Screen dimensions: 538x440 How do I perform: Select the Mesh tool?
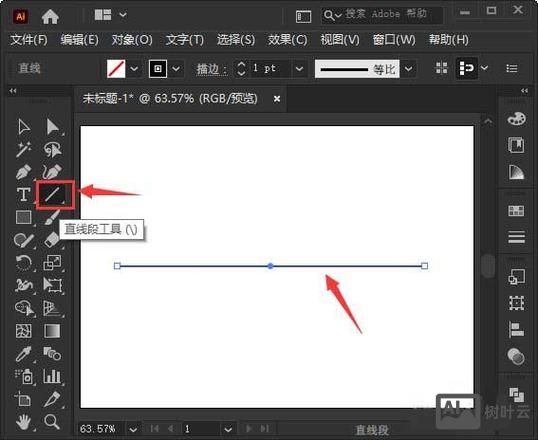tap(23, 331)
